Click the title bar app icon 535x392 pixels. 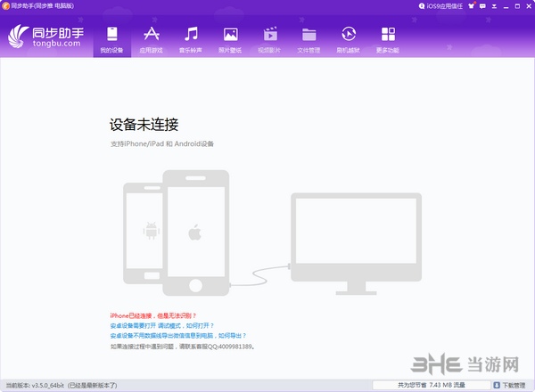(5, 6)
